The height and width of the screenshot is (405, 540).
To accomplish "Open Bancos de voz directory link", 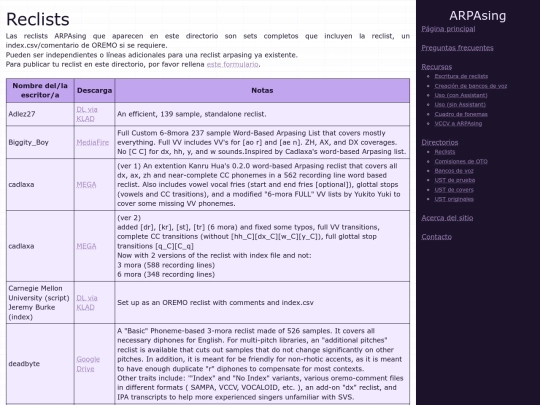I will pos(454,171).
